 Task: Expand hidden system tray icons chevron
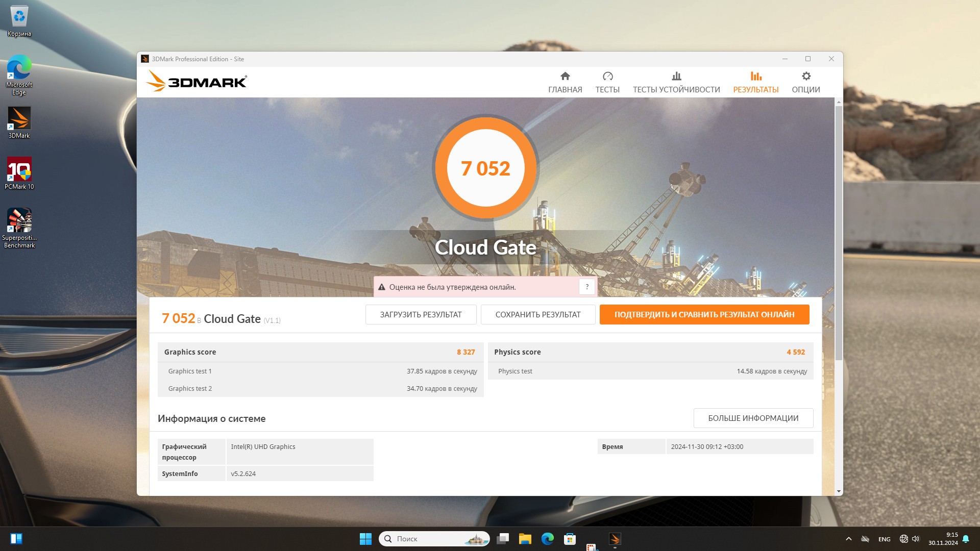(x=848, y=539)
